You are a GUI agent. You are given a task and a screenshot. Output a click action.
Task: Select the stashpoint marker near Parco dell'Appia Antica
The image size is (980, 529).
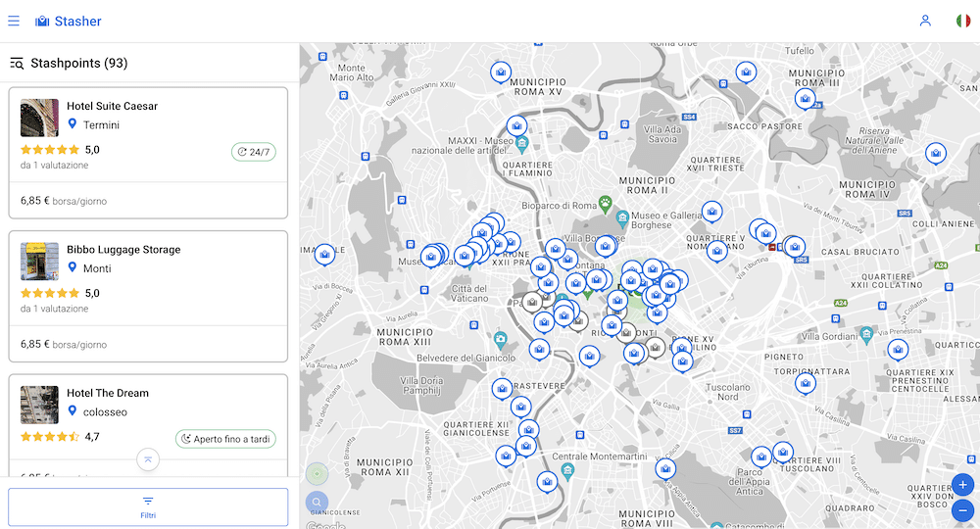click(x=761, y=457)
